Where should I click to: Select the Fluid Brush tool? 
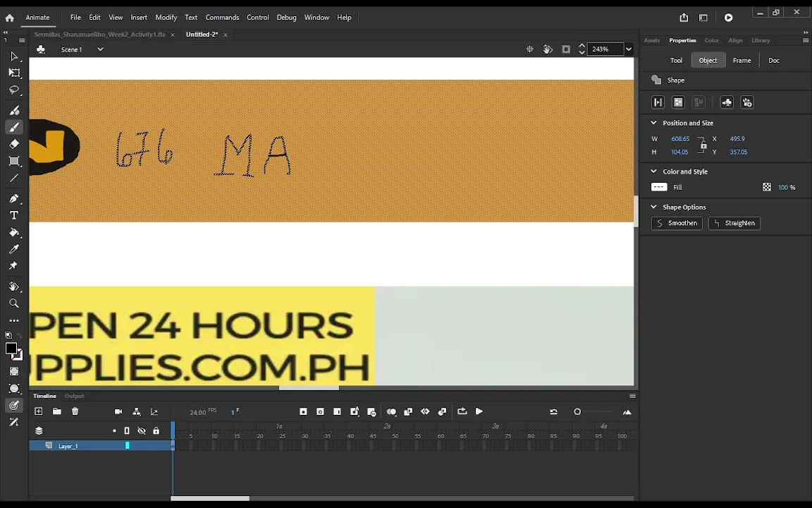click(x=14, y=110)
